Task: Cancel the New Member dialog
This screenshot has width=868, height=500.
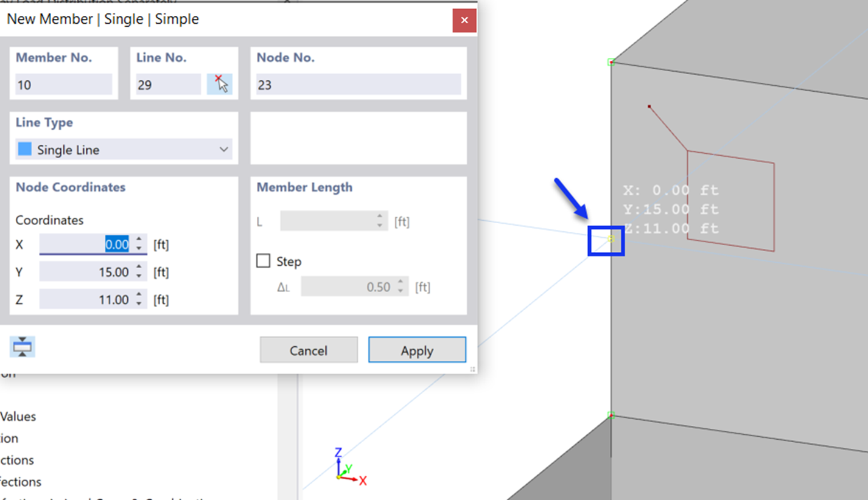Action: tap(308, 350)
